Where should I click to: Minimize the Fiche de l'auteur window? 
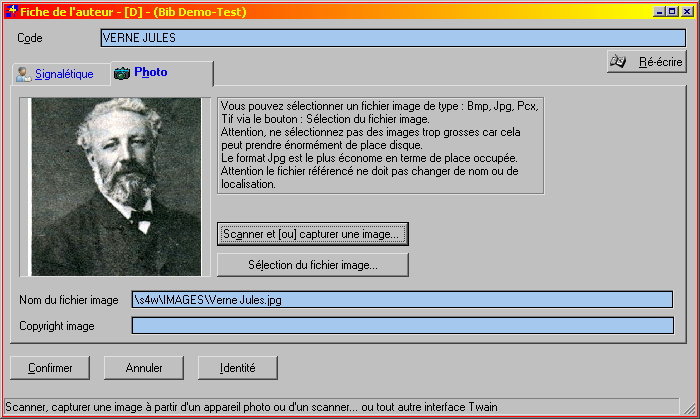pyautogui.click(x=659, y=12)
